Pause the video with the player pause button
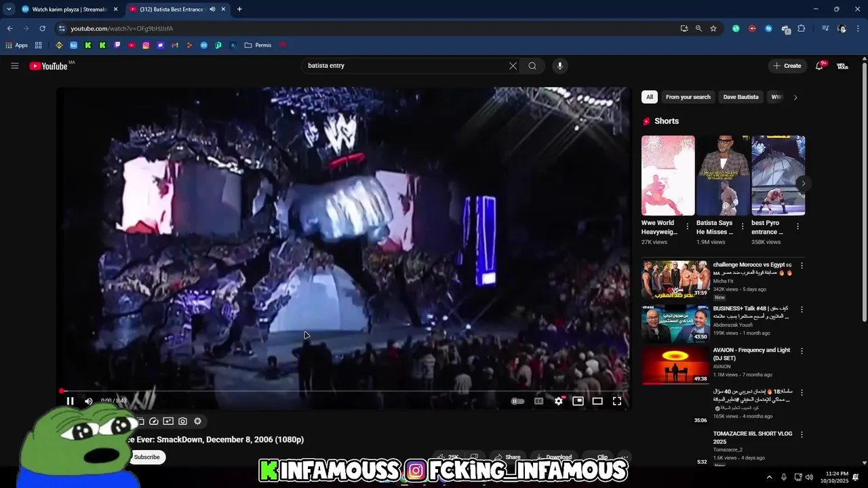The width and height of the screenshot is (868, 488). (x=70, y=401)
